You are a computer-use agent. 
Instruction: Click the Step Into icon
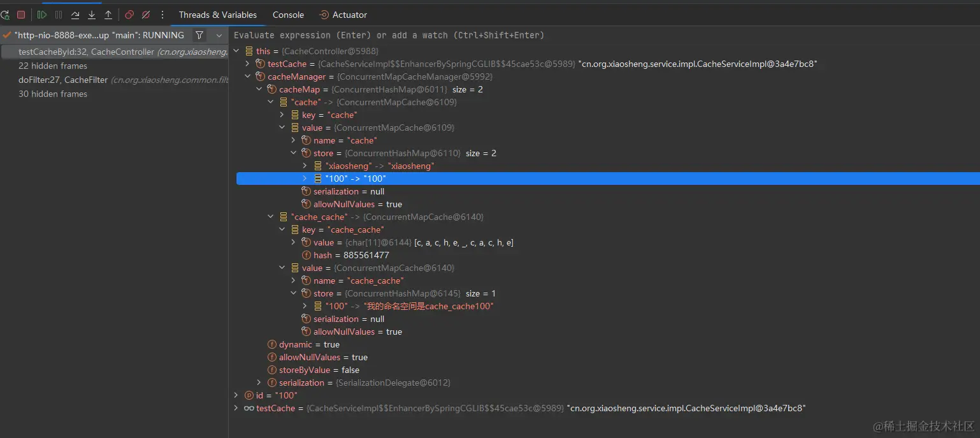92,15
